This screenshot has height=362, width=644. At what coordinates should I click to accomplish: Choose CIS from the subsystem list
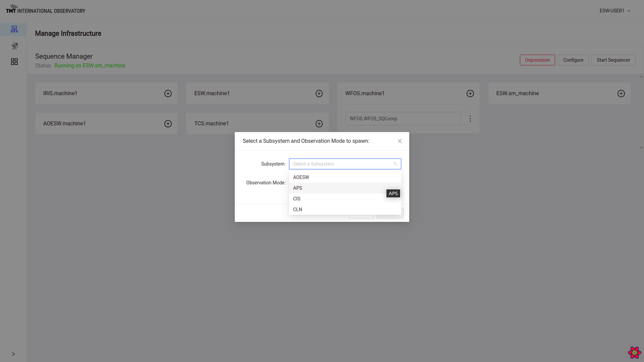(345, 199)
